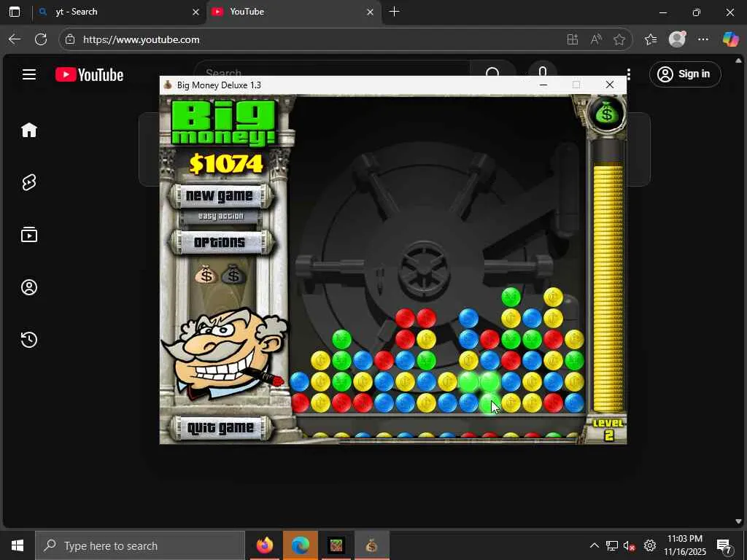The image size is (747, 560).
Task: Open the app available icon in address bar
Action: tap(573, 39)
